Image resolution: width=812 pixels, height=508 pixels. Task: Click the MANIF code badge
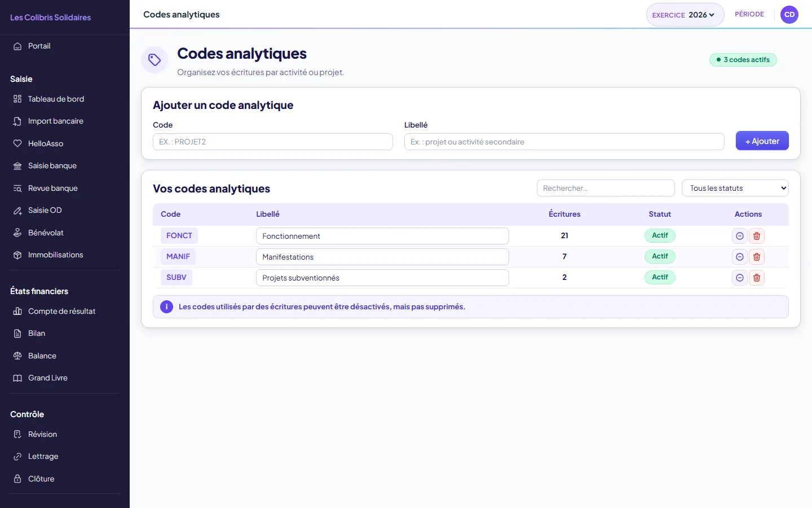click(178, 256)
